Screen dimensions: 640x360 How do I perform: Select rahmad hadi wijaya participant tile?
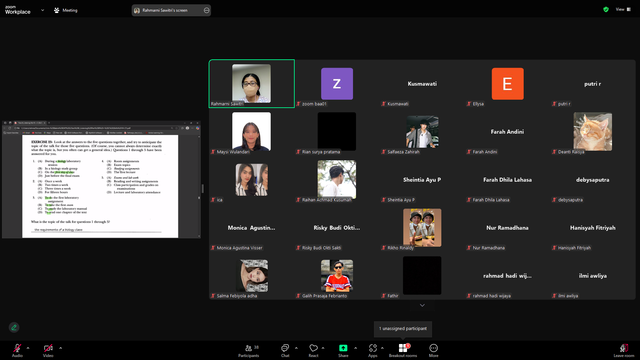click(x=508, y=276)
